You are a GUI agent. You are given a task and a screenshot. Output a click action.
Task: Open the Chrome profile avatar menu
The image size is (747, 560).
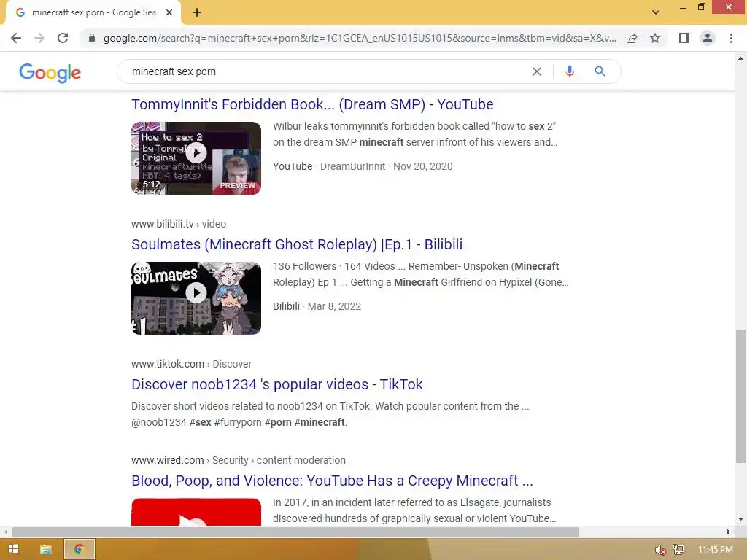tap(708, 38)
